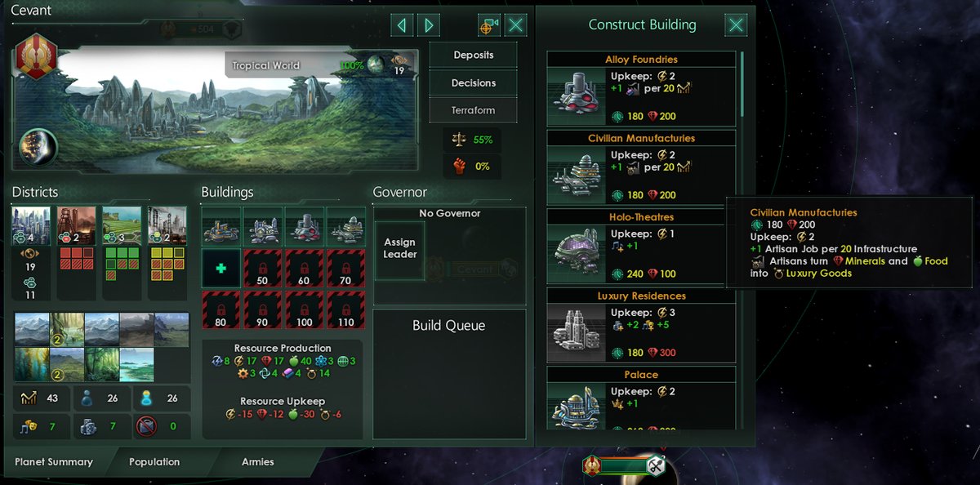
Task: Click the City district icon
Action: coord(32,226)
